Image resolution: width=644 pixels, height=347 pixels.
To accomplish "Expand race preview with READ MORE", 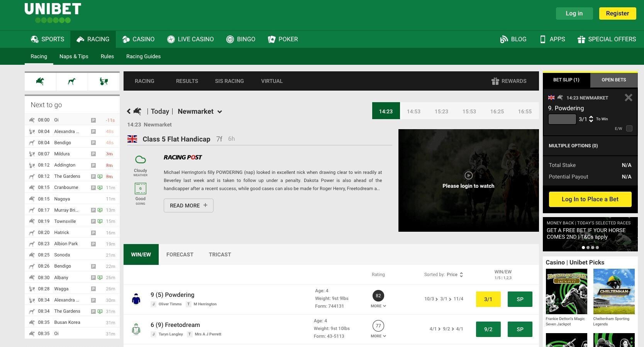I will (x=188, y=206).
